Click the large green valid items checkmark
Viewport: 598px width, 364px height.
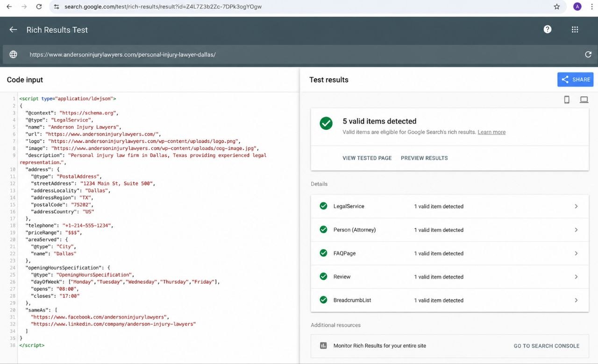[326, 123]
